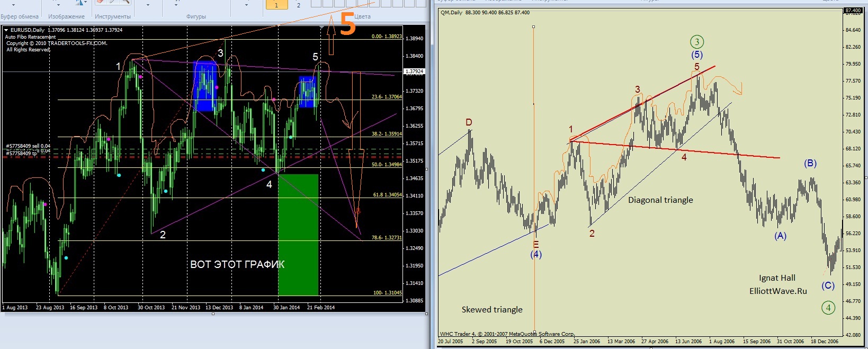
Task: Click the 27 Apr 2006 date label
Action: 655,342
